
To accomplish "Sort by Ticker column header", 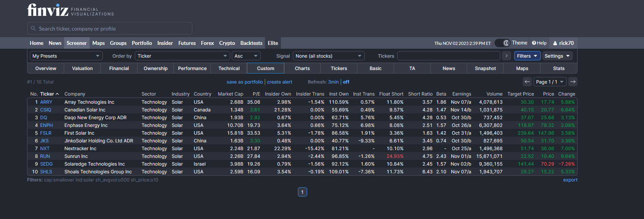I will (x=49, y=94).
